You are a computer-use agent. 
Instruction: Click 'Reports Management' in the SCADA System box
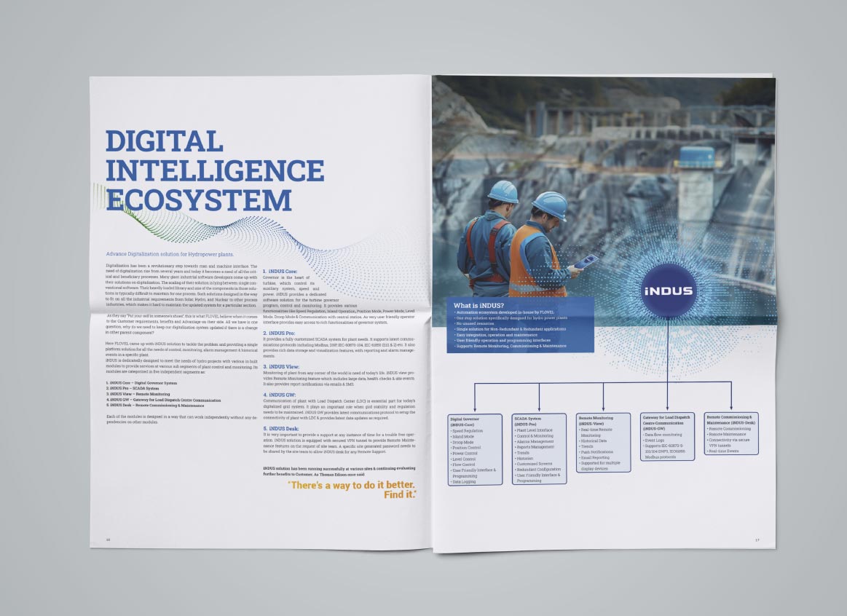(535, 447)
